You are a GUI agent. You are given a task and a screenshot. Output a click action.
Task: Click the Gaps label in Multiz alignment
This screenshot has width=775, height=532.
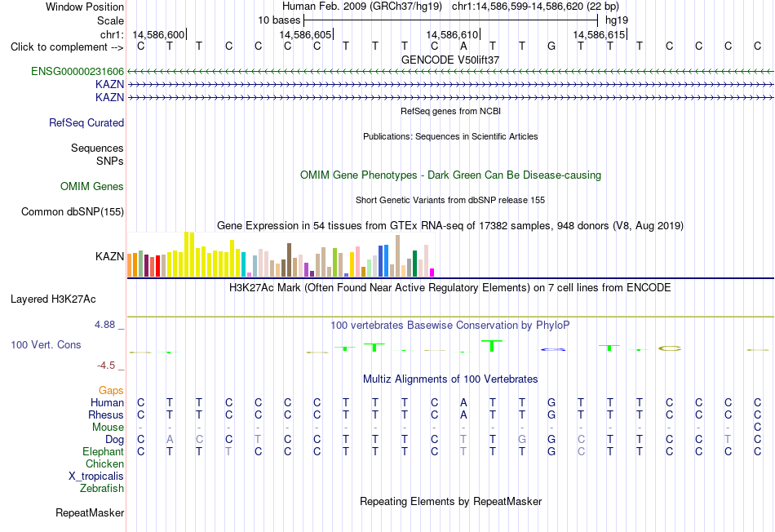[111, 391]
